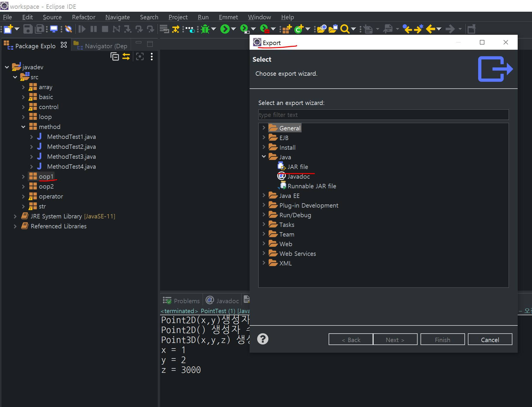Click the blue monitor toolbar icon
532x407 pixels.
coord(54,29)
